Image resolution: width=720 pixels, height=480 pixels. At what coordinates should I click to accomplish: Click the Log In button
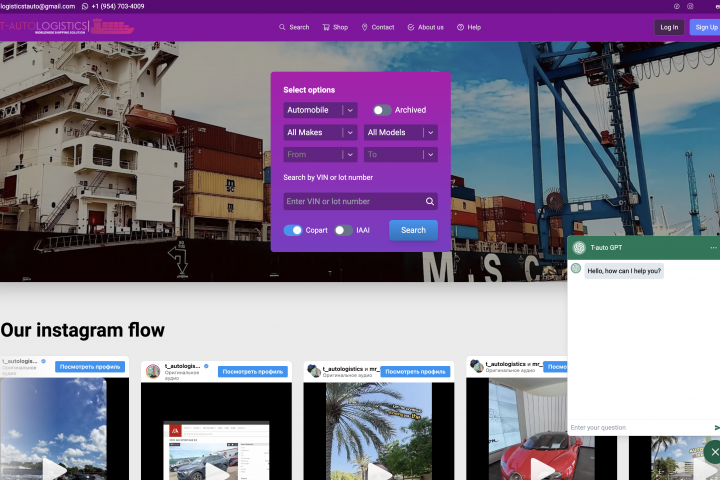(x=669, y=28)
